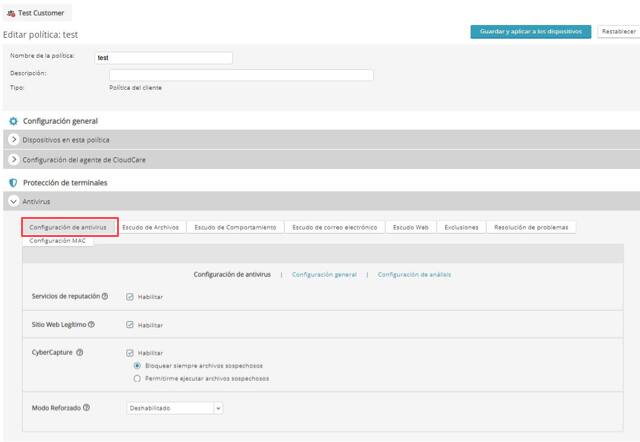Toggle Habilitar checkbox for Sitio Web Legítimo

(130, 325)
